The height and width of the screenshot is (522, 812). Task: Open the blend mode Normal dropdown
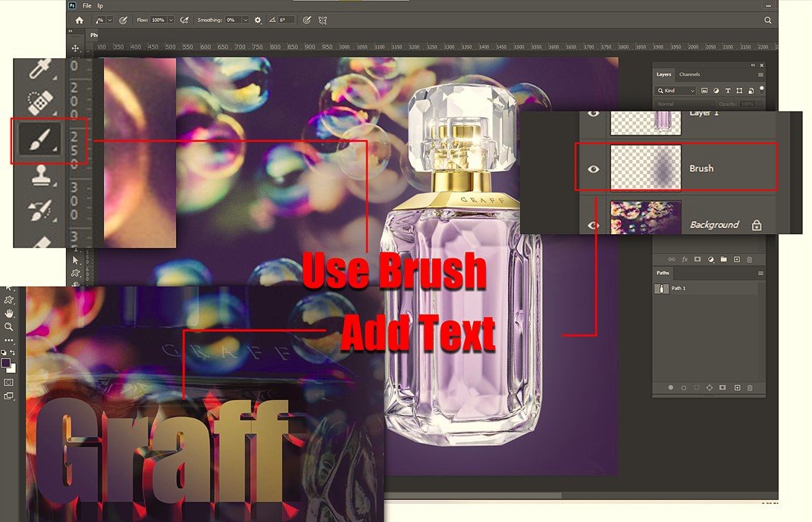coord(684,104)
